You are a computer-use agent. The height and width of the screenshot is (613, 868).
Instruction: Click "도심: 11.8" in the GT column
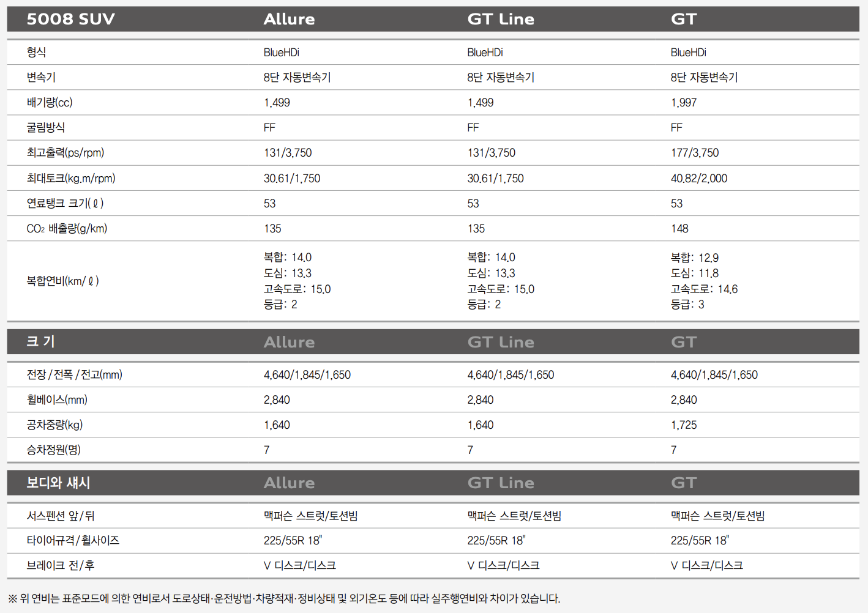(695, 273)
